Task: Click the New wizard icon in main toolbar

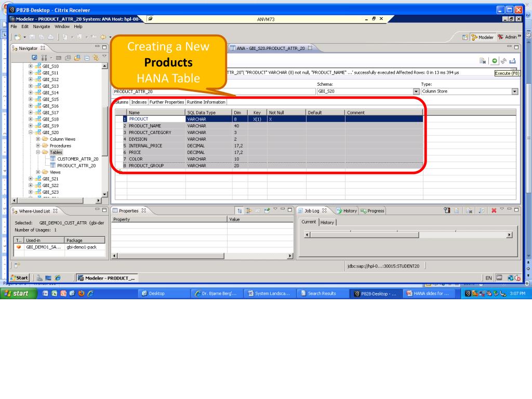Action: (x=17, y=37)
